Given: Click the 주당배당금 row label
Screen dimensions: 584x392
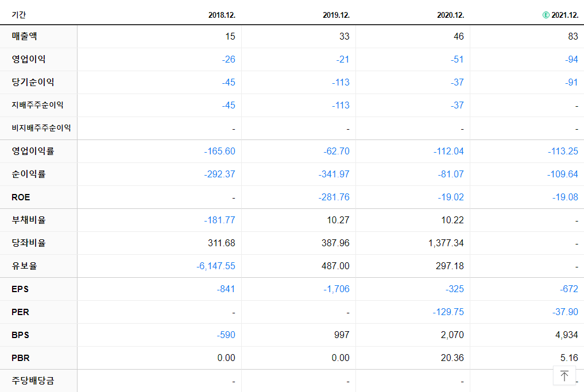Looking at the screenshot, I should pos(33,381).
